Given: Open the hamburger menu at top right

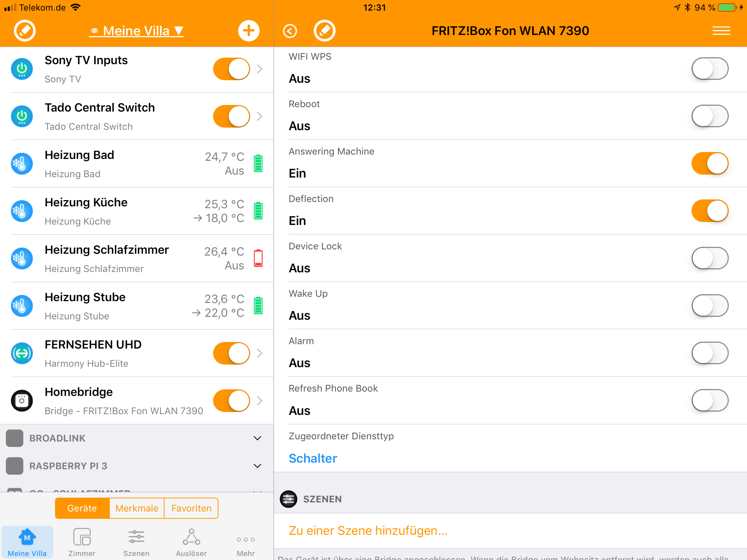Looking at the screenshot, I should click(721, 31).
